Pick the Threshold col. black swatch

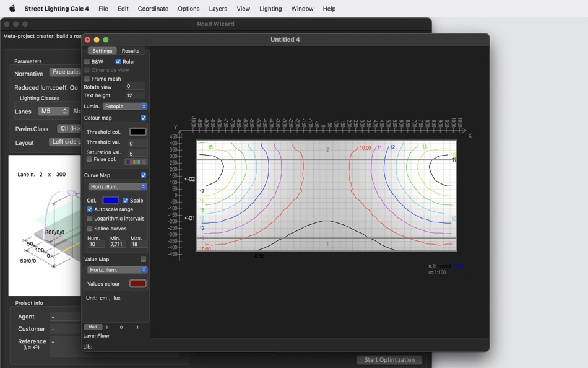pyautogui.click(x=137, y=132)
